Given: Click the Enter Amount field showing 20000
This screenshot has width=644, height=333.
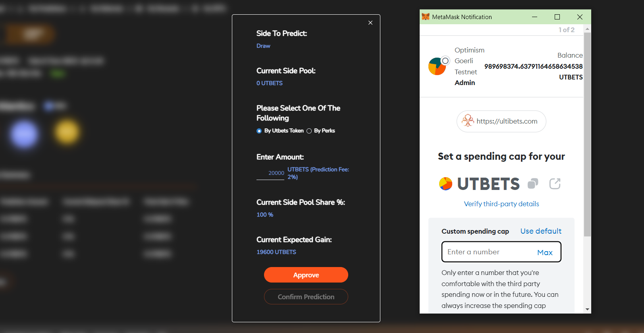Looking at the screenshot, I should click(x=271, y=173).
